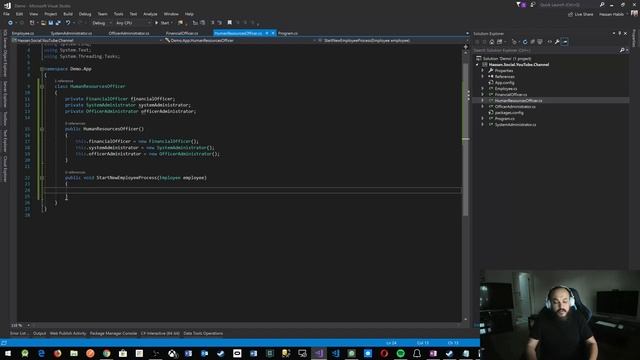Click the Open File toolbar icon
640x360 pixels.
pyautogui.click(x=43, y=23)
